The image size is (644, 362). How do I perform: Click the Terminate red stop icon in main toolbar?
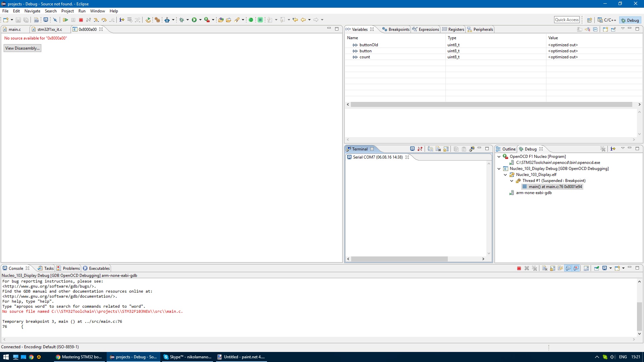click(81, 20)
